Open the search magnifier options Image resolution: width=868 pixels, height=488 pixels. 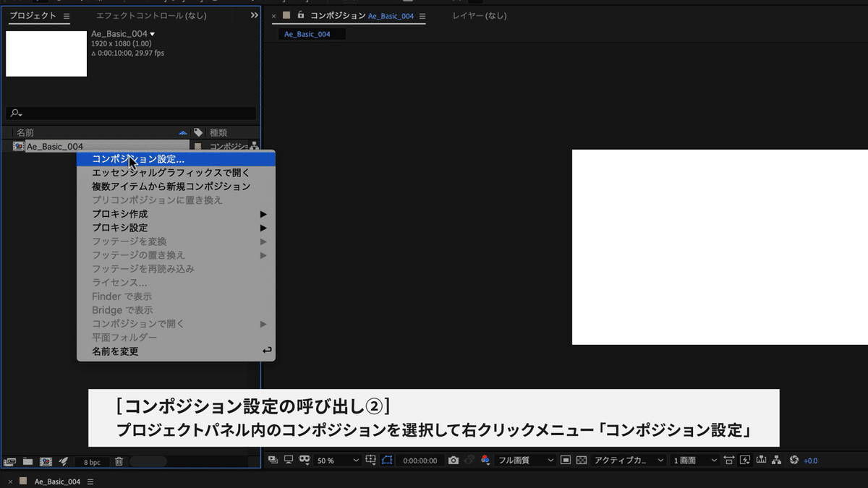pos(16,114)
